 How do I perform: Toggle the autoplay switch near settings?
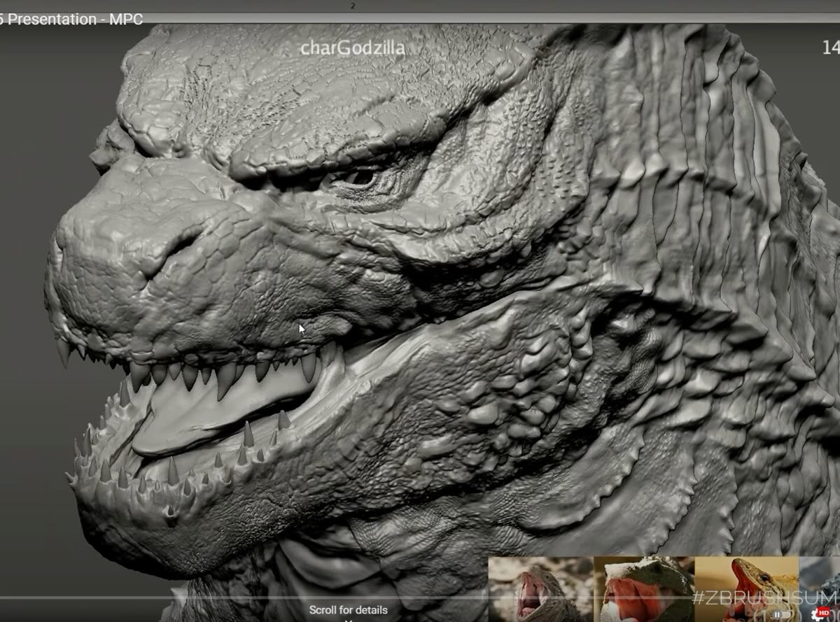click(x=783, y=614)
